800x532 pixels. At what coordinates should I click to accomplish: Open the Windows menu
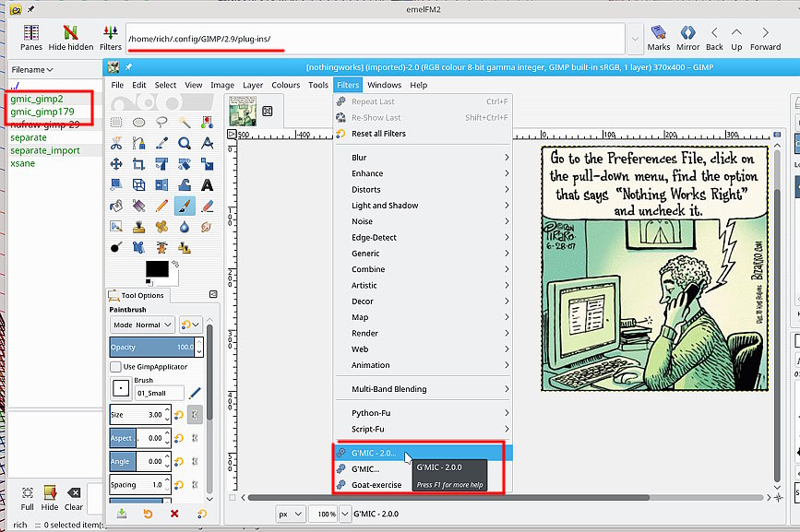pos(384,85)
